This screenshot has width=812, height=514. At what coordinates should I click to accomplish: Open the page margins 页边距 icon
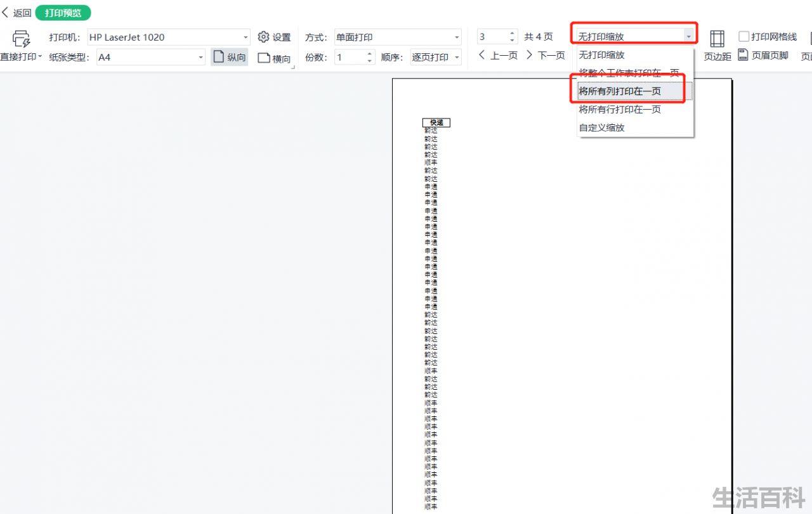tap(717, 39)
